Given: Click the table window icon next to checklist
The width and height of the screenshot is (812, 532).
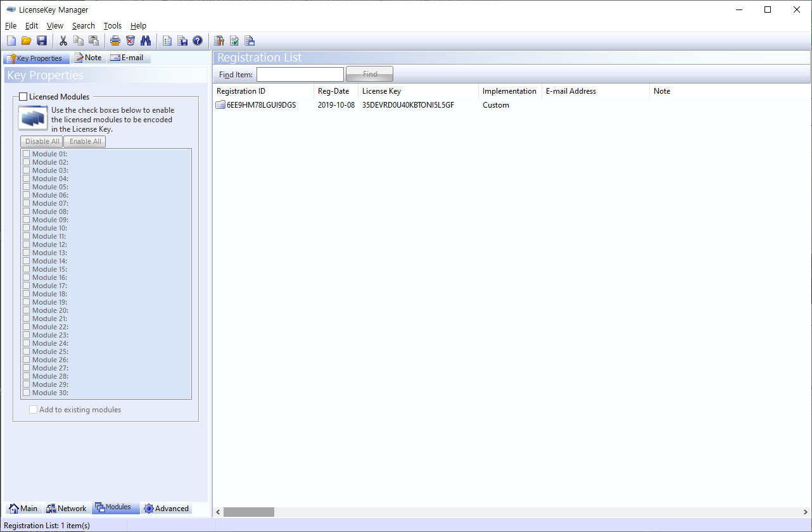Looking at the screenshot, I should point(250,41).
